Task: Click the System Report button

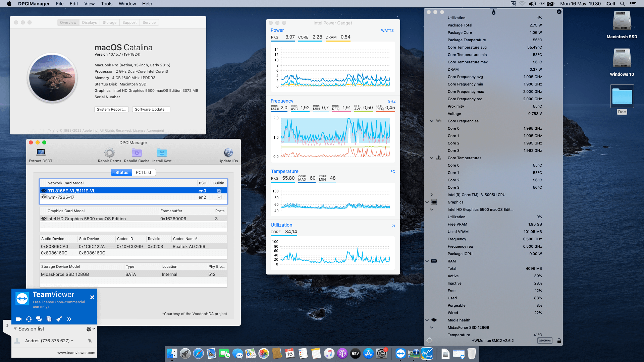Action: [111, 109]
